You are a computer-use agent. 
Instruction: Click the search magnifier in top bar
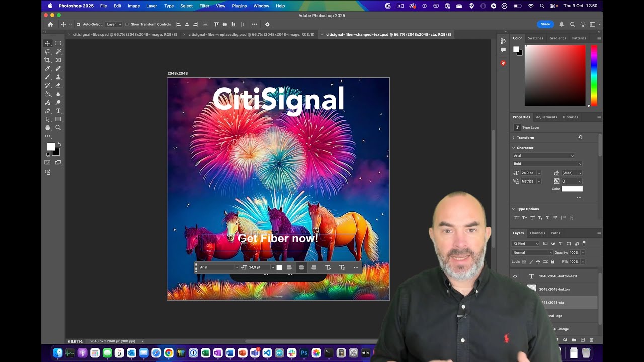coord(572,24)
